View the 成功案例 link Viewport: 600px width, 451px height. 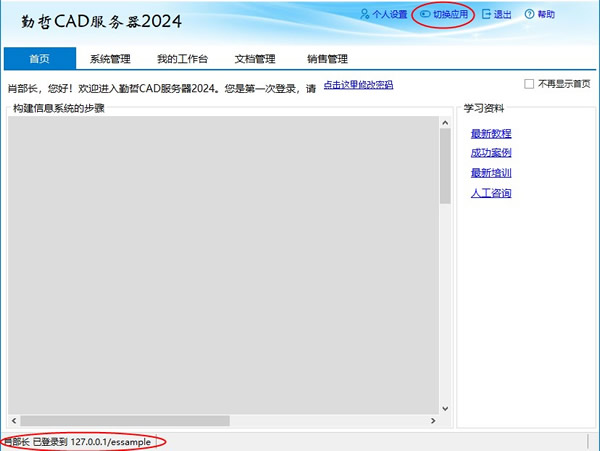(x=491, y=153)
